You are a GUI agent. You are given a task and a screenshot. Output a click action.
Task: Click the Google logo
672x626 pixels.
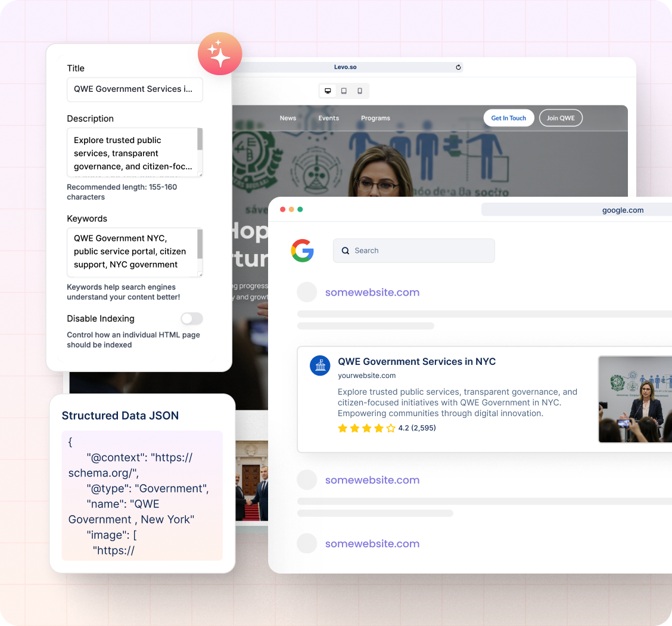pyautogui.click(x=303, y=250)
